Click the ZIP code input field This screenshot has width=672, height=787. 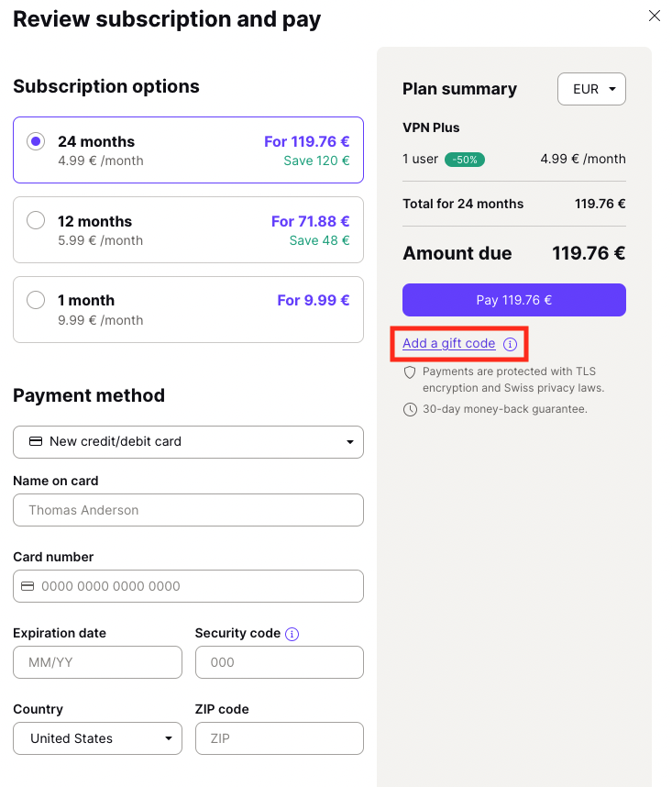[x=280, y=738]
